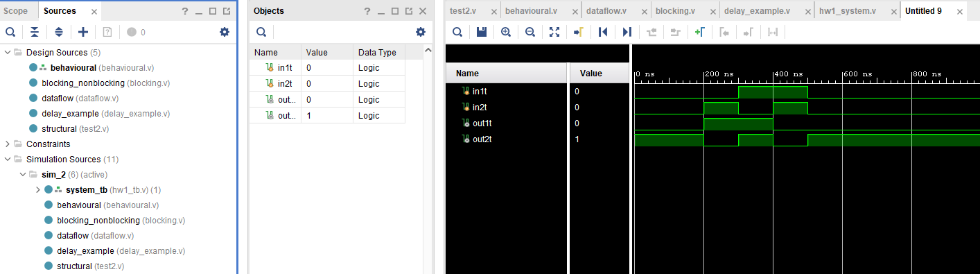Viewport: 980px width, 274px height.
Task: Collapse all sources in hierarchy
Action: point(35,32)
